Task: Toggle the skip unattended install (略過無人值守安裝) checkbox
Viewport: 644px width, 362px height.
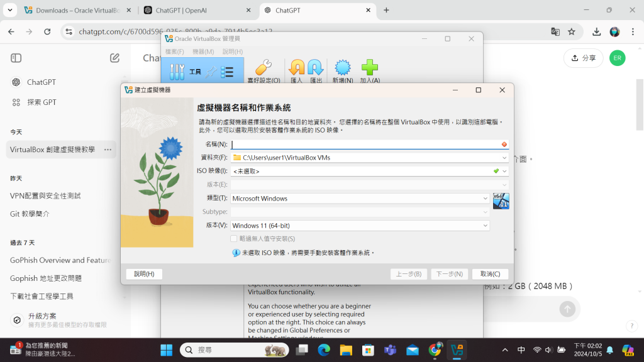Action: pos(234,239)
